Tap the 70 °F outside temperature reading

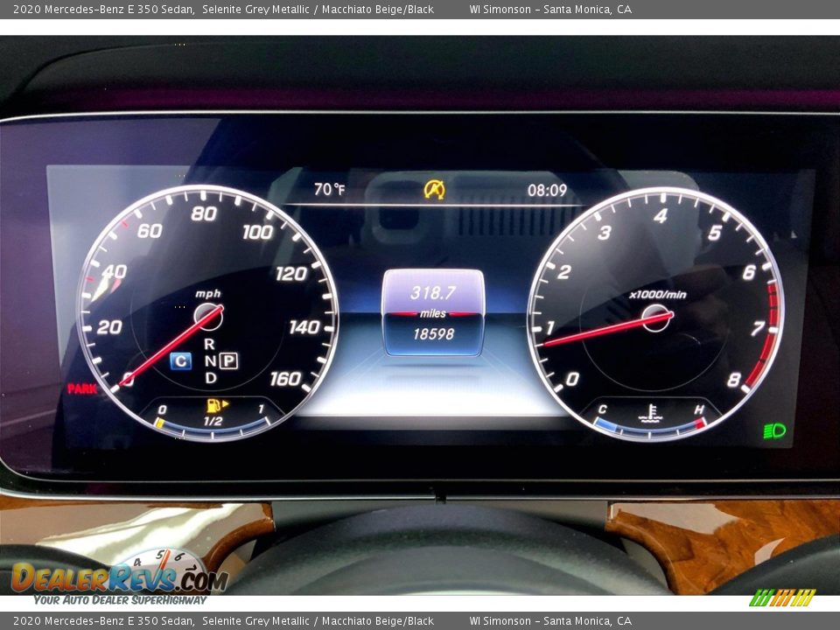330,189
